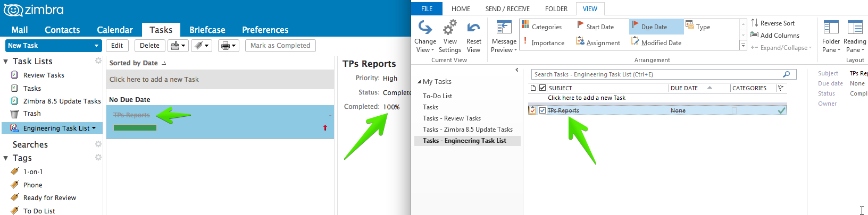
Task: Arrange Outlook tasks by Modified Date
Action: click(x=656, y=42)
